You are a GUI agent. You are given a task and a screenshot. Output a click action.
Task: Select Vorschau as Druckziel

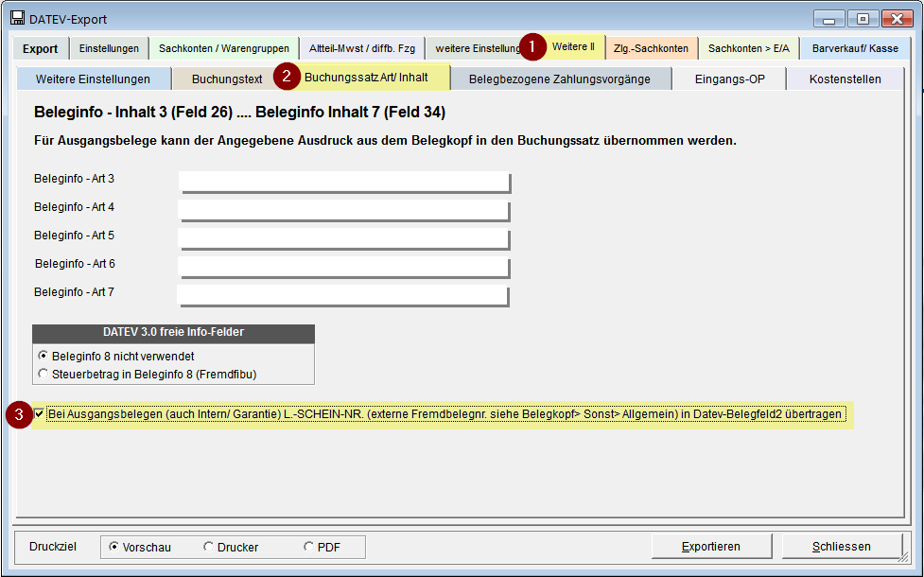[x=113, y=547]
